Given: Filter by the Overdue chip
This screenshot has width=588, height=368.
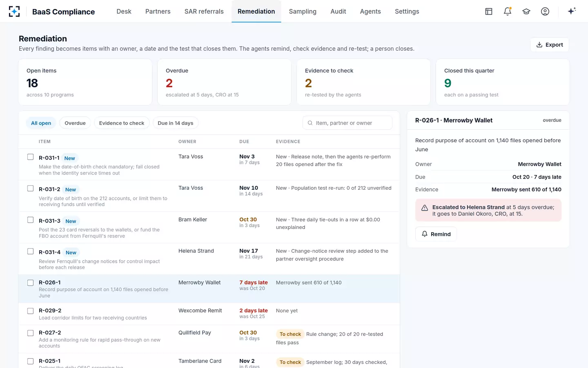Looking at the screenshot, I should tap(75, 123).
